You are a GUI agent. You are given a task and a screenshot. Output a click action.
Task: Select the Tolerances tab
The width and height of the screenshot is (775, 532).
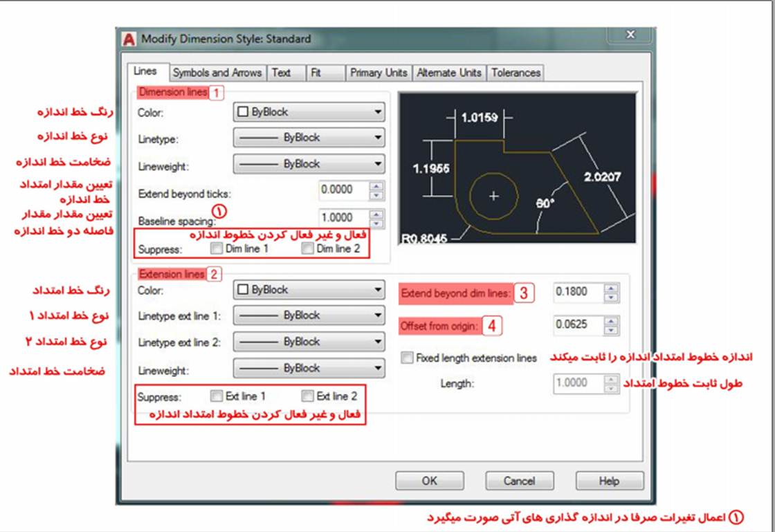click(516, 73)
